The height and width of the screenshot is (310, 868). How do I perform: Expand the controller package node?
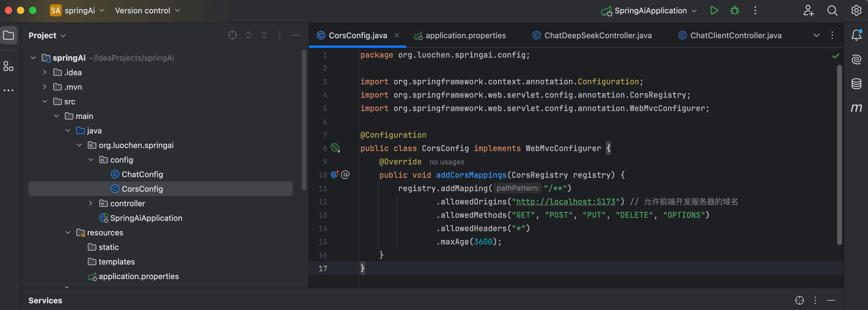(x=90, y=204)
